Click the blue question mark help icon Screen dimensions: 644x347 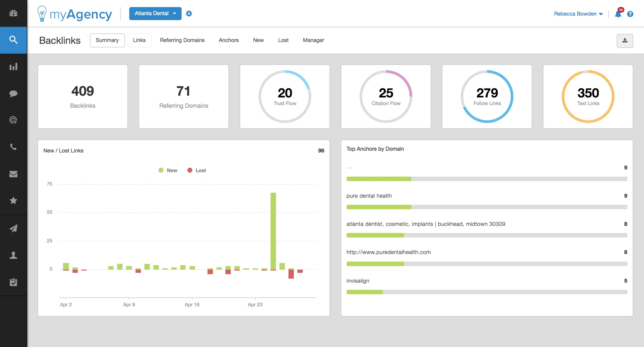(630, 14)
